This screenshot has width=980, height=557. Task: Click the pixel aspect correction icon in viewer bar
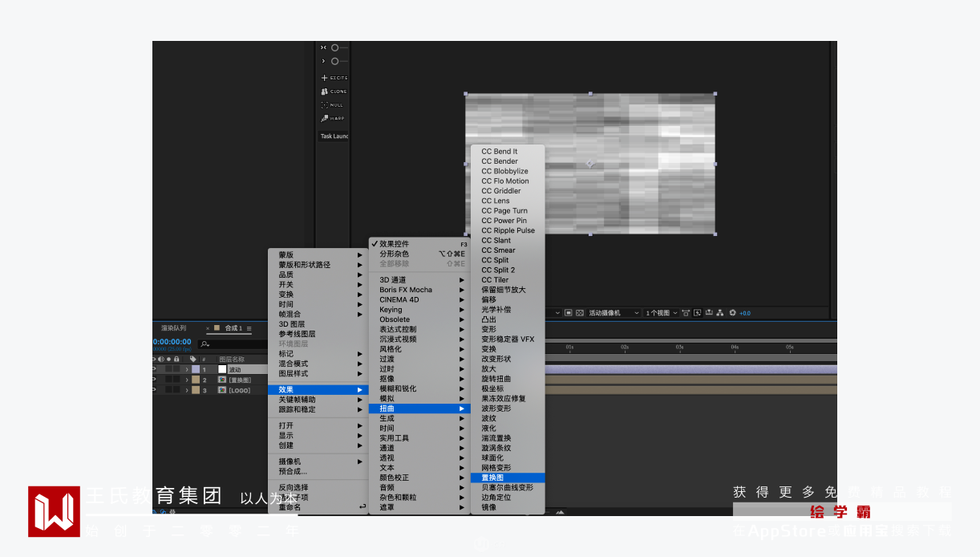pos(686,313)
